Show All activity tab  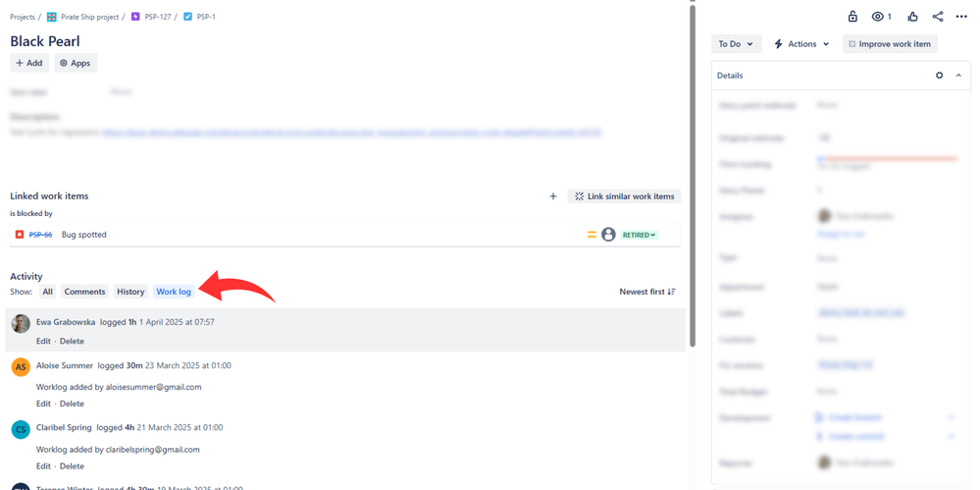tap(48, 292)
